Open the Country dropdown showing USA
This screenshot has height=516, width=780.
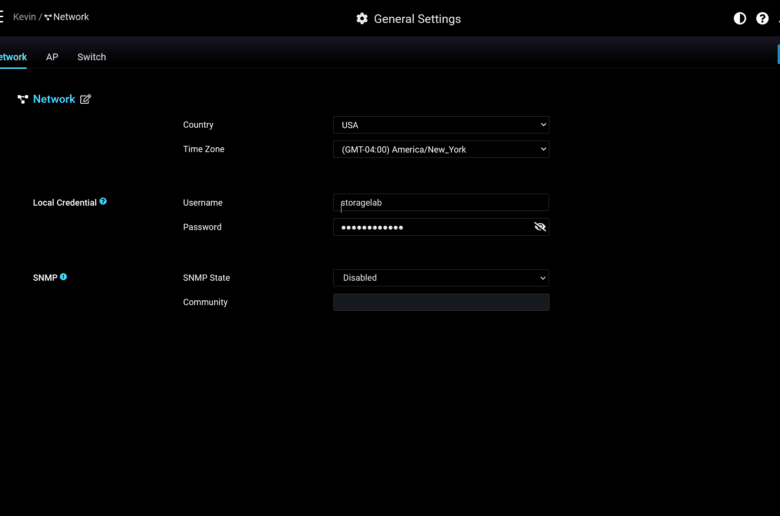[441, 125]
